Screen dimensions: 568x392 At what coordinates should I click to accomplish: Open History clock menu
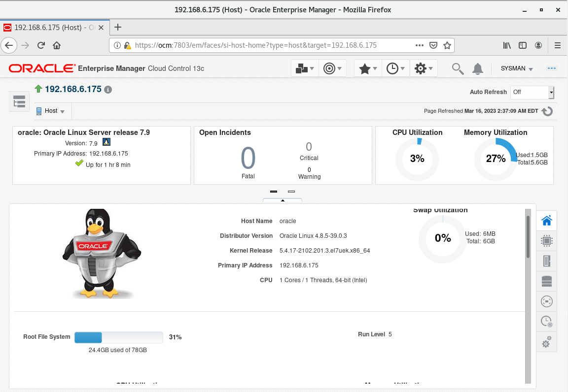(395, 68)
